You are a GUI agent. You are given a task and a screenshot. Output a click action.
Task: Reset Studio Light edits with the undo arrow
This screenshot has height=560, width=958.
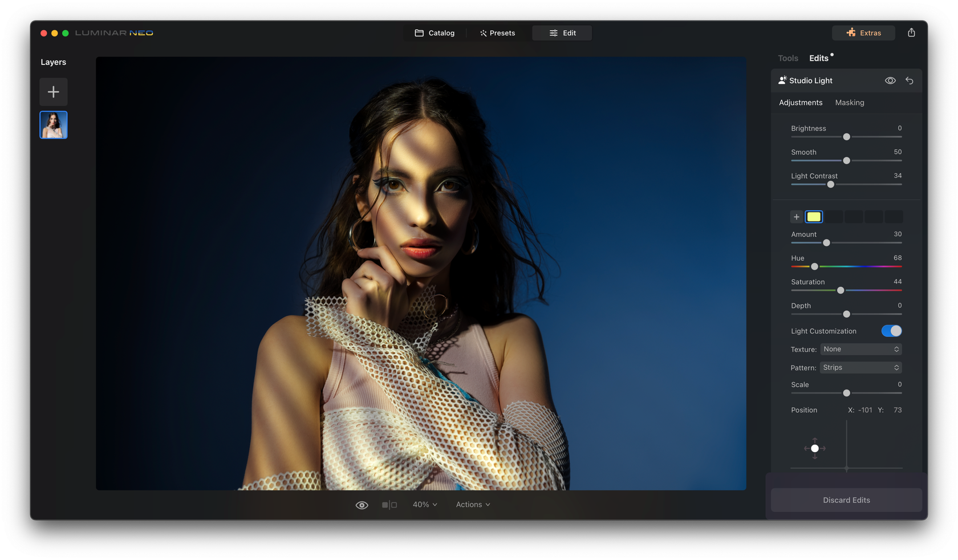[x=910, y=80]
